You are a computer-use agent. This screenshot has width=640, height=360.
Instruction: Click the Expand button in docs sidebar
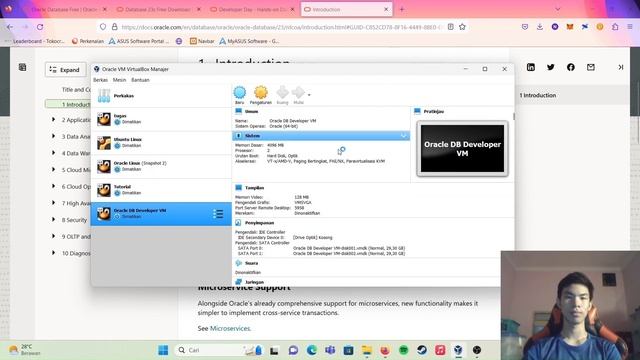[65, 70]
